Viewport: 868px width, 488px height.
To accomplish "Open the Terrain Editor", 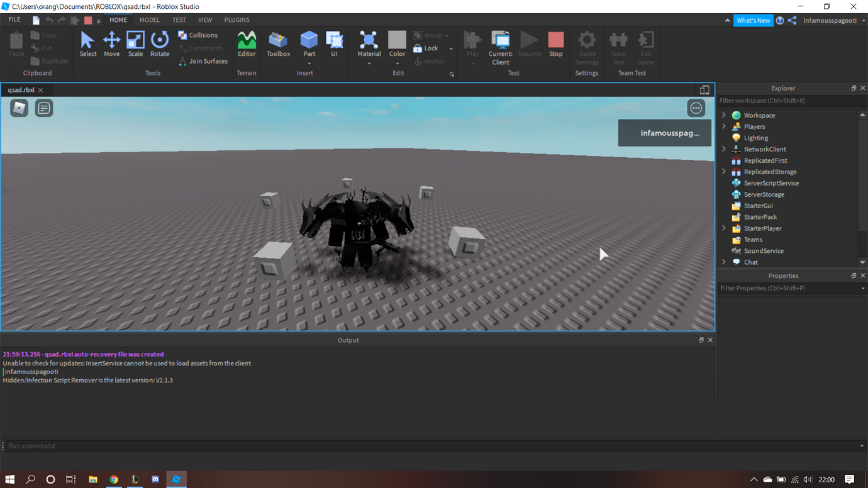I will tap(247, 44).
